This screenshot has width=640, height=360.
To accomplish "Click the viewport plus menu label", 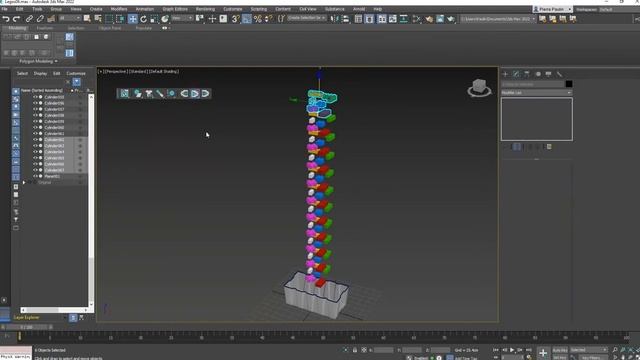I will point(100,71).
